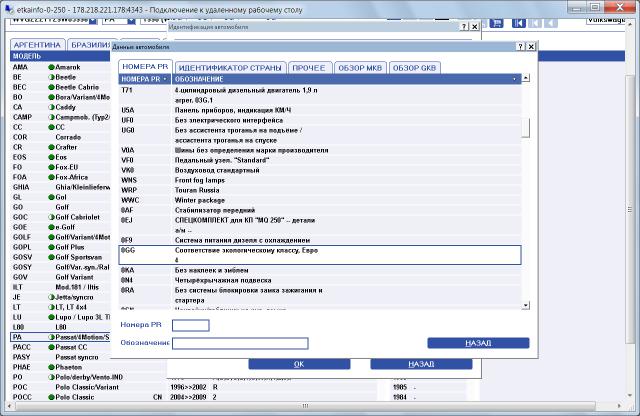Viewport: 640px width, 416px height.
Task: Select the 'EOS Eos' model row
Action: coord(60,157)
